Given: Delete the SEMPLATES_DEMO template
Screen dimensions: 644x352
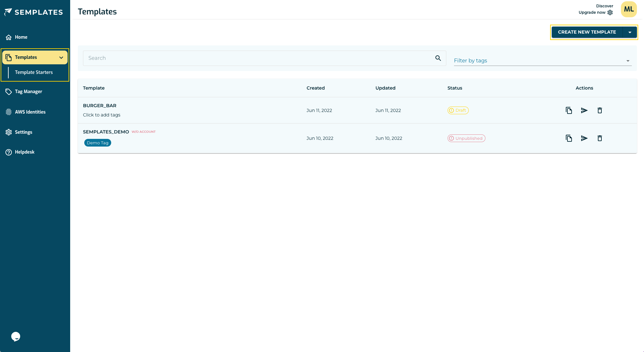Looking at the screenshot, I should click(x=599, y=138).
